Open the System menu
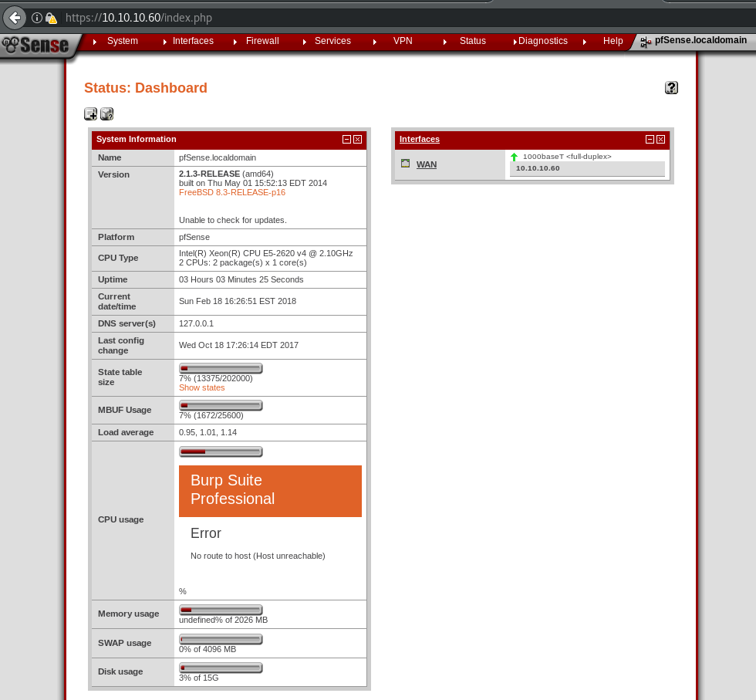The width and height of the screenshot is (756, 700). [x=123, y=41]
